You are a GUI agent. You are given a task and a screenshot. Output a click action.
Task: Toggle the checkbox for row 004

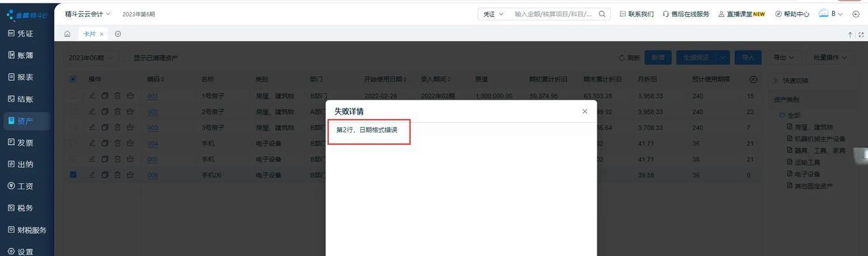pyautogui.click(x=73, y=143)
